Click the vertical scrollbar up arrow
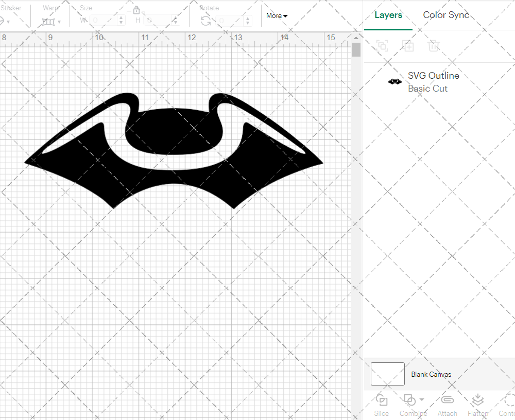Viewport: 515px width, 420px height. pos(356,37)
